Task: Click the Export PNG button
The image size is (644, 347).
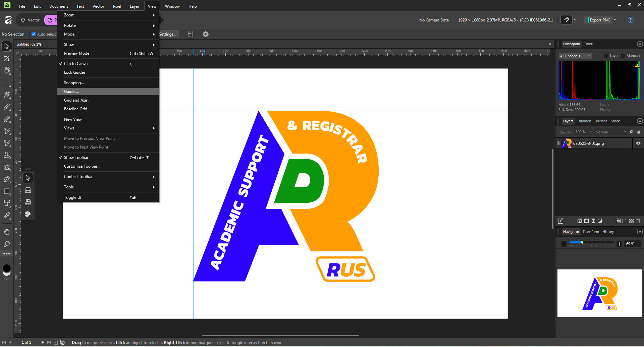Action: click(x=600, y=20)
